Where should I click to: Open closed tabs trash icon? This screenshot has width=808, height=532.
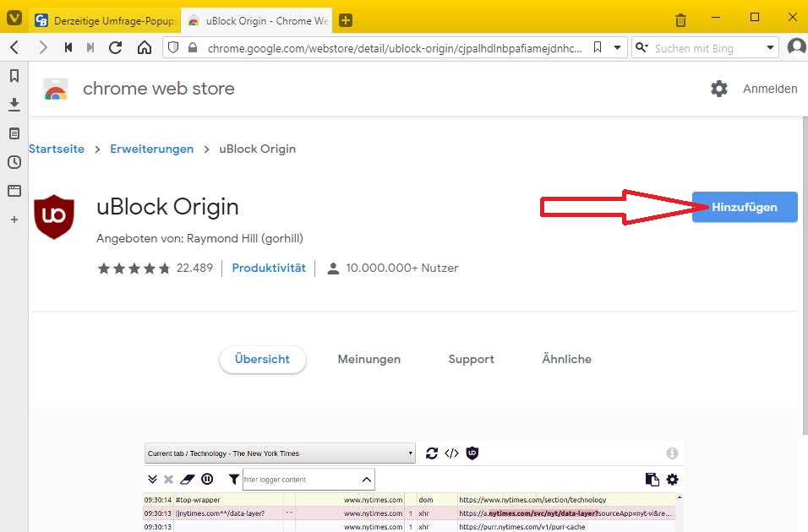tap(680, 20)
